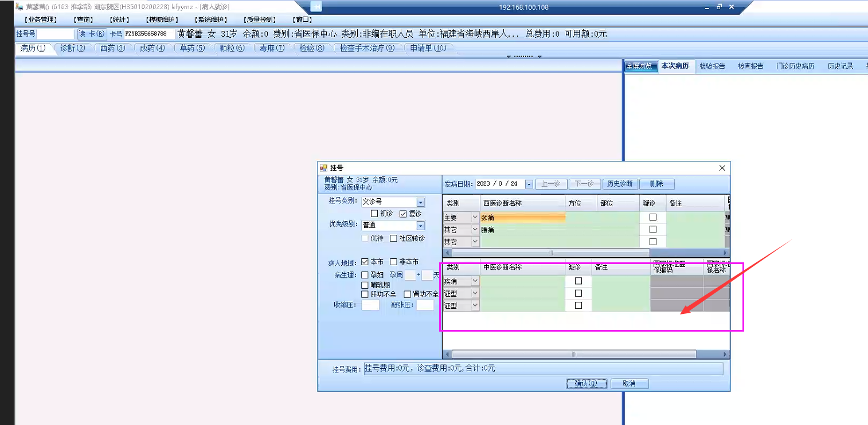The image size is (868, 425).
Task: Switch to 检查手术治疗(9) tab
Action: pos(367,48)
